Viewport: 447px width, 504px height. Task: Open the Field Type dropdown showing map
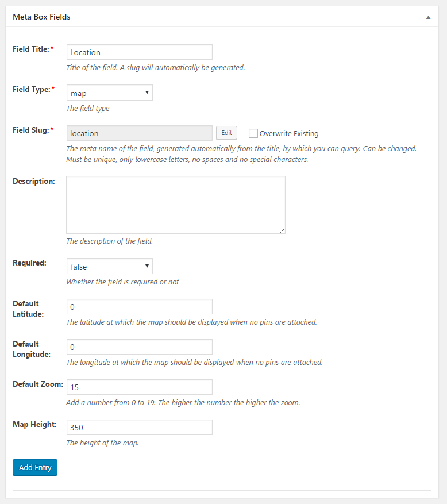point(109,93)
